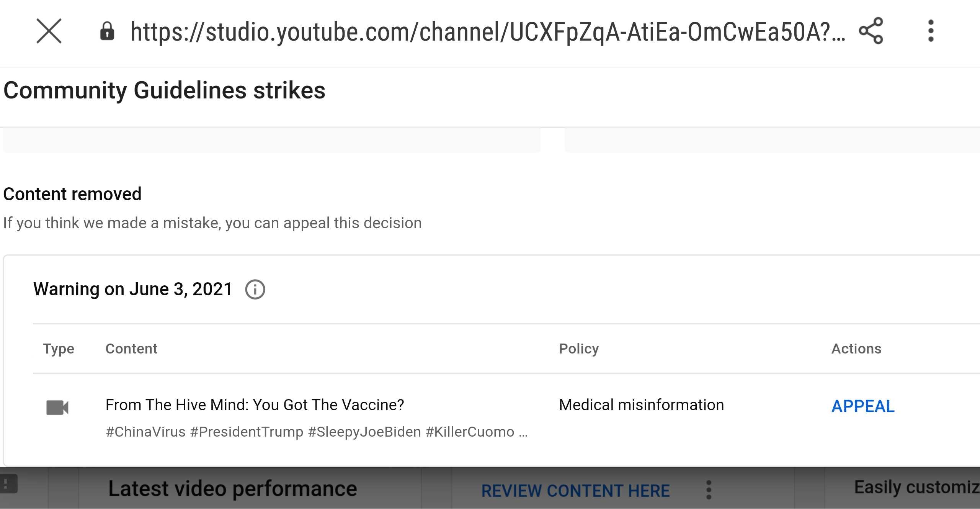The image size is (980, 509).
Task: Open the browser three-dot overflow menu
Action: (x=931, y=31)
